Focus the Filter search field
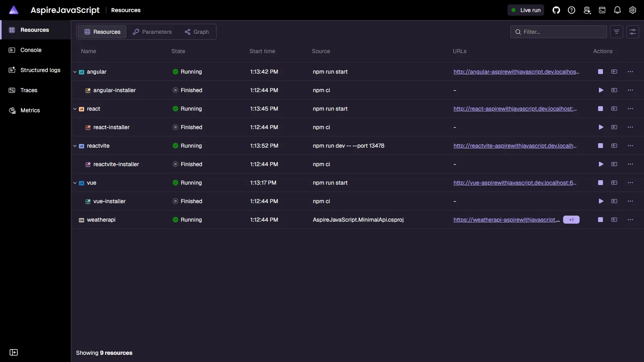This screenshot has width=644, height=362. (559, 32)
